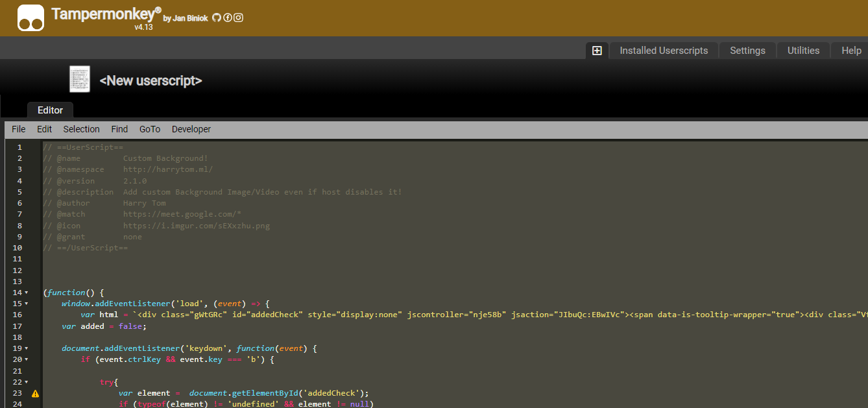
Task: Click the <New userscript> title
Action: [151, 80]
